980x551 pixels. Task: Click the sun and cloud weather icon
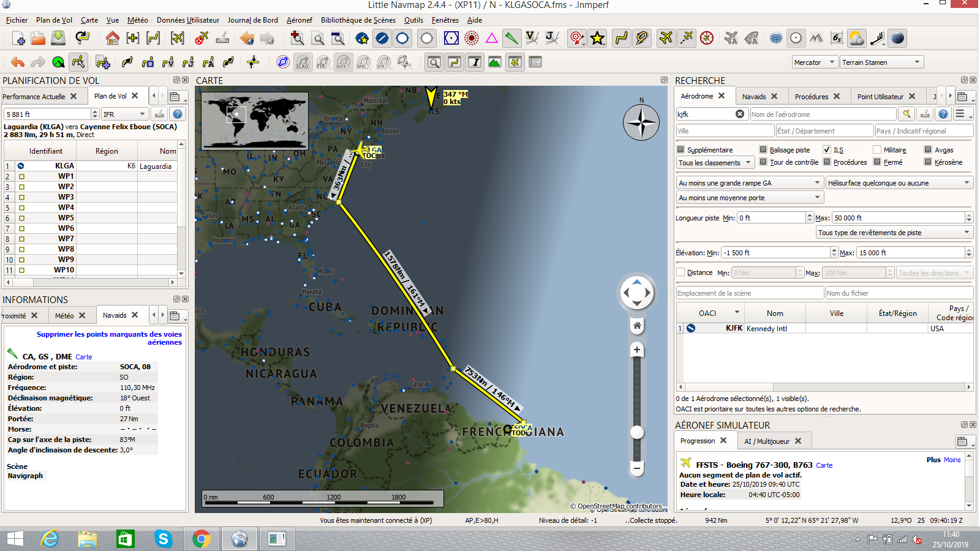(856, 38)
